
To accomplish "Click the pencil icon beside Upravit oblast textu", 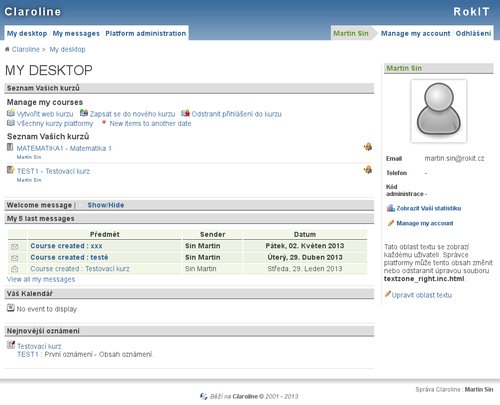I will pyautogui.click(x=388, y=294).
